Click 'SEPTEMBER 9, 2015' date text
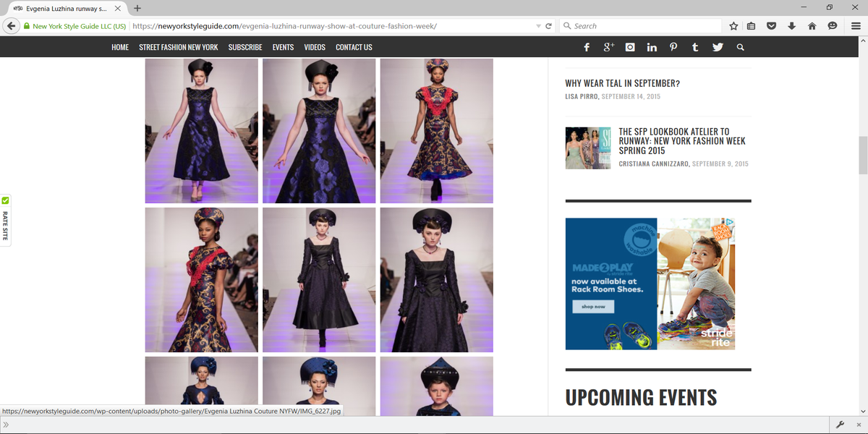This screenshot has width=868, height=434. 720,164
